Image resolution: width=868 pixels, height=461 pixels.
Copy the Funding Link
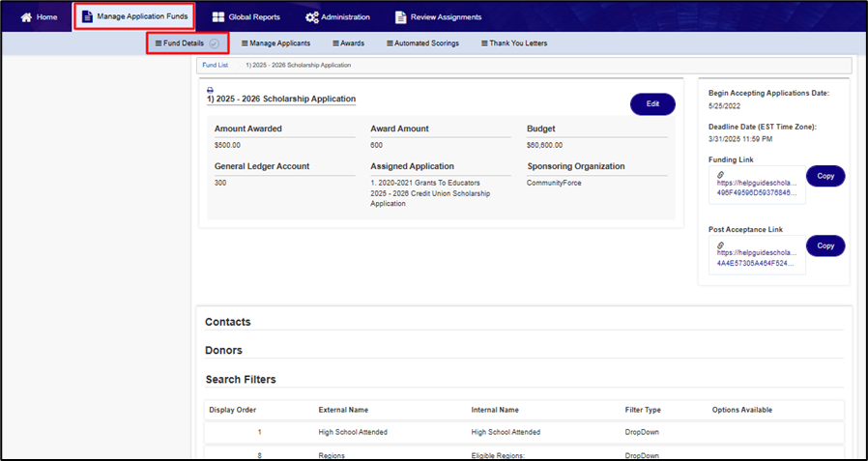[x=825, y=176]
